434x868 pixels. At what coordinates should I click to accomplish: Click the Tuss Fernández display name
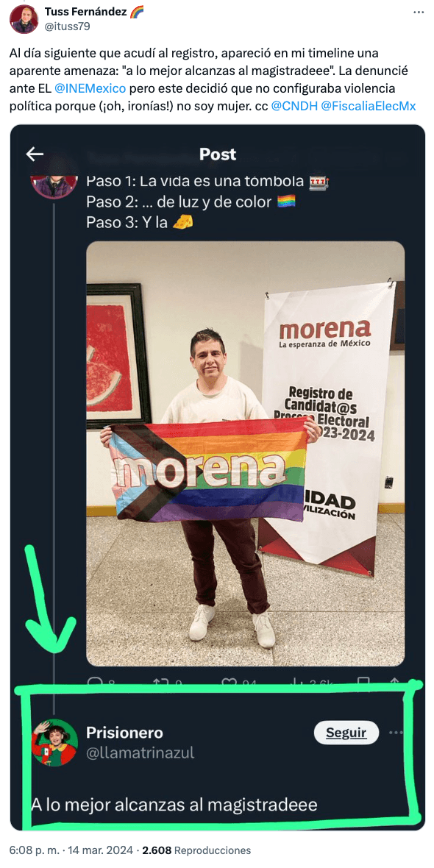[85, 12]
